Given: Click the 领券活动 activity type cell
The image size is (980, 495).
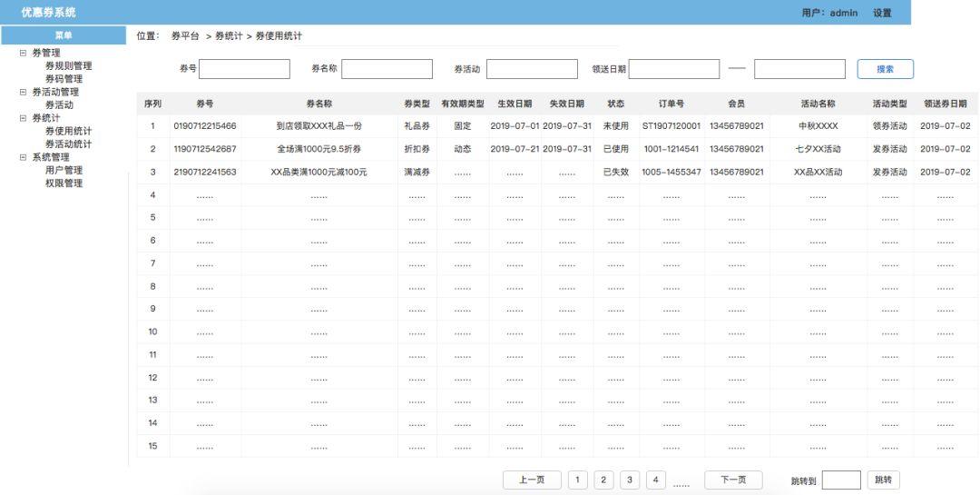Looking at the screenshot, I should point(889,126).
